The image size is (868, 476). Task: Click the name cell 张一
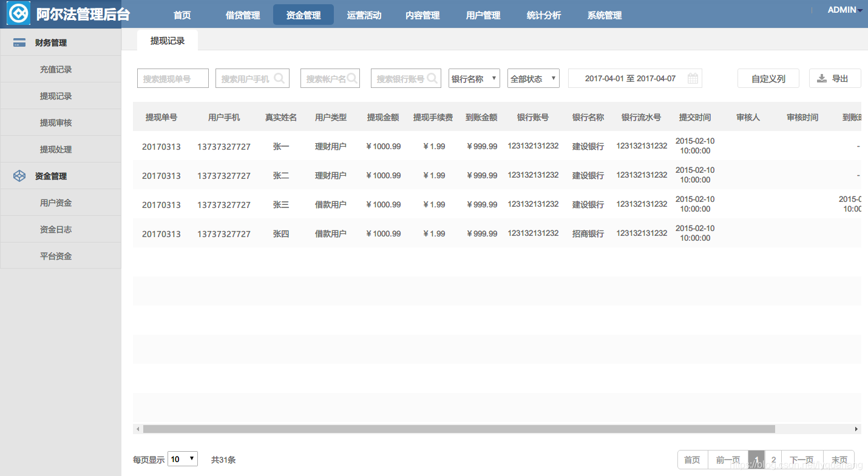click(281, 146)
